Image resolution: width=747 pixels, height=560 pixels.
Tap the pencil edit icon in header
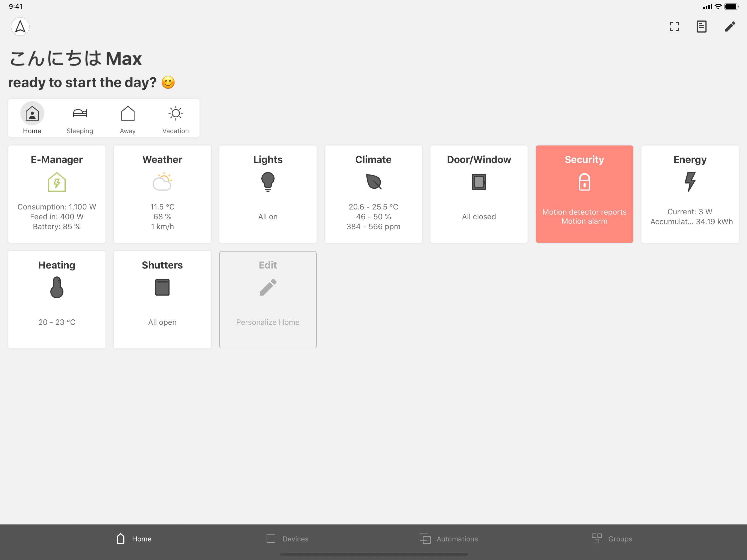pos(730,26)
